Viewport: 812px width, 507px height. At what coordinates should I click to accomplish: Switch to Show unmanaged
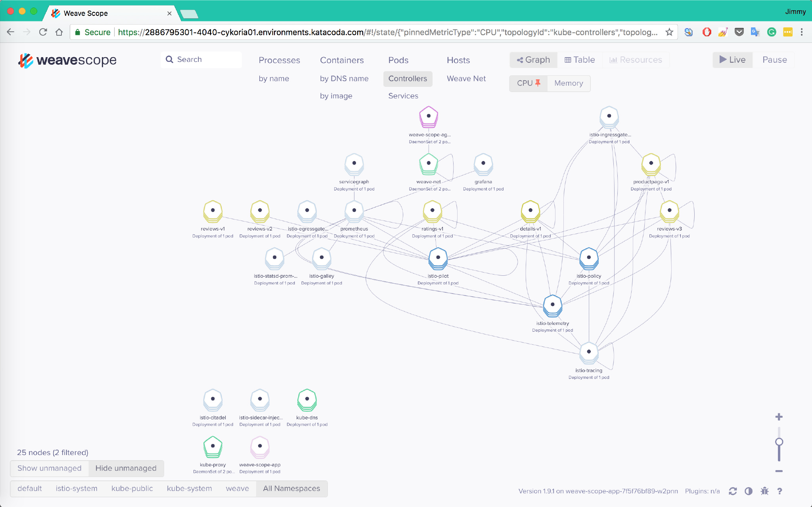50,468
